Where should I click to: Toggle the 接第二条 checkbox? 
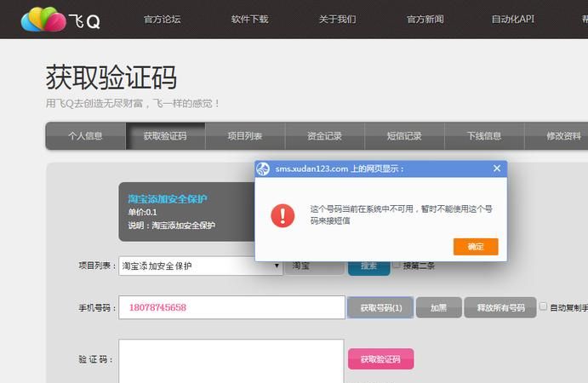coord(397,265)
